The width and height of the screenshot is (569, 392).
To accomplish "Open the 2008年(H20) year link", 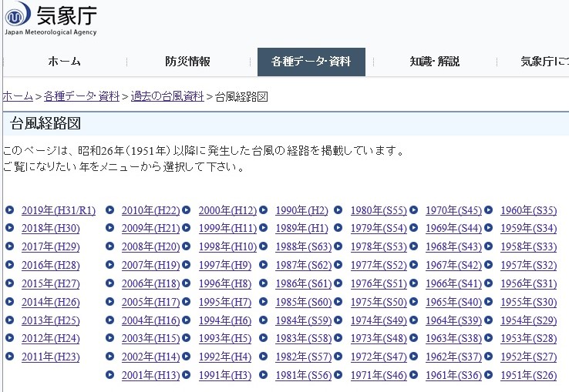I will pyautogui.click(x=150, y=247).
